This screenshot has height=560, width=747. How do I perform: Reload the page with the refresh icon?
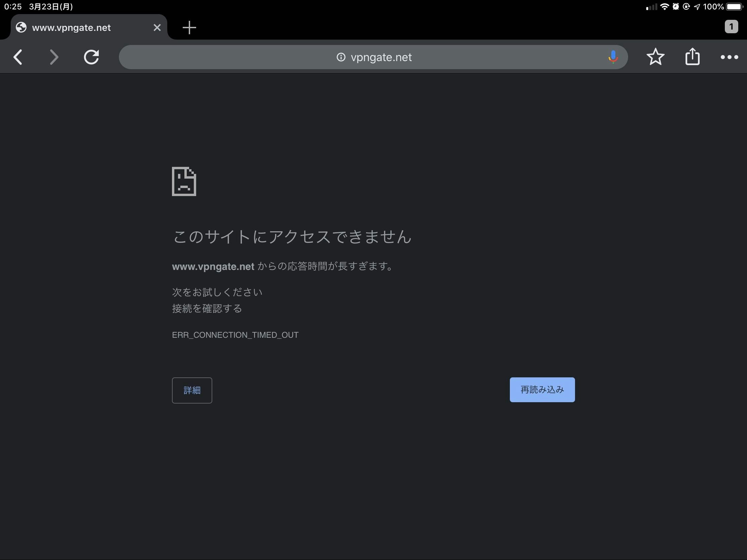pos(91,57)
